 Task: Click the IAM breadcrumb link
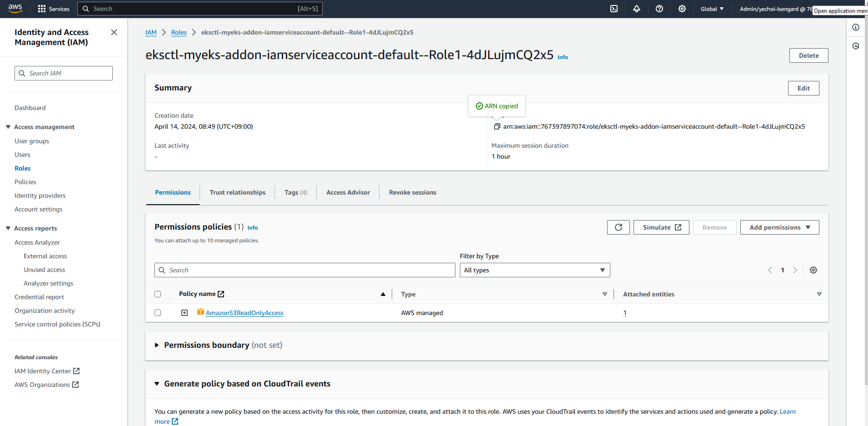(x=151, y=32)
